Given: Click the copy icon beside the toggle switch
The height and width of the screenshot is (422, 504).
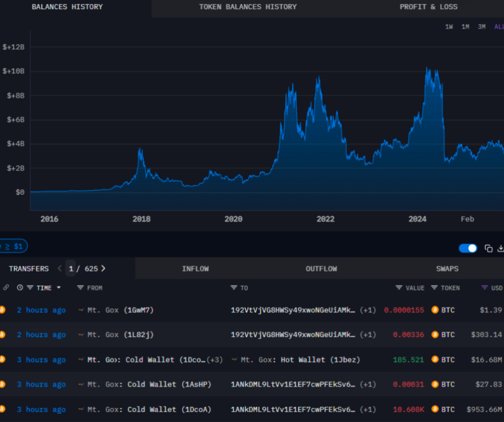Looking at the screenshot, I should pyautogui.click(x=488, y=248).
